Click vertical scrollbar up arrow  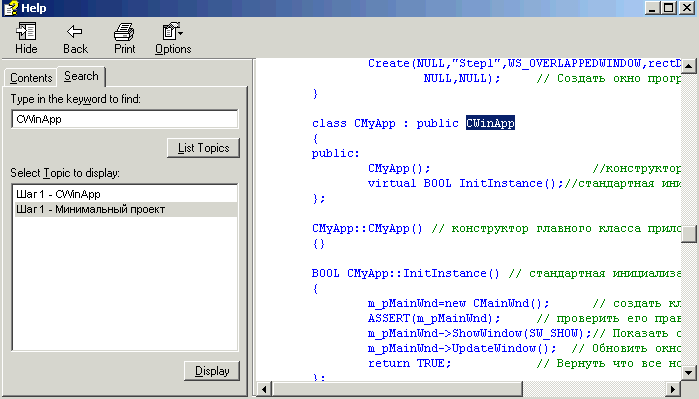[x=689, y=66]
